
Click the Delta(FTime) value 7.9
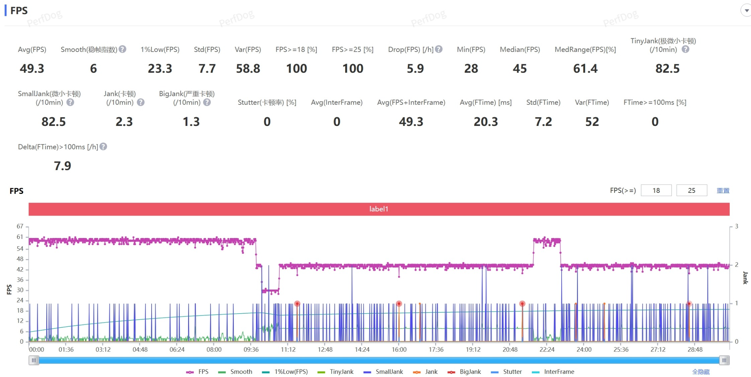coord(62,166)
